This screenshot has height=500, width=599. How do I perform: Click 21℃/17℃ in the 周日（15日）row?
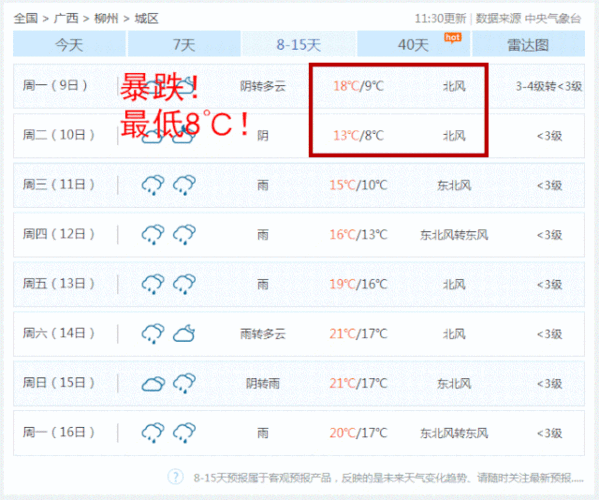(x=358, y=383)
